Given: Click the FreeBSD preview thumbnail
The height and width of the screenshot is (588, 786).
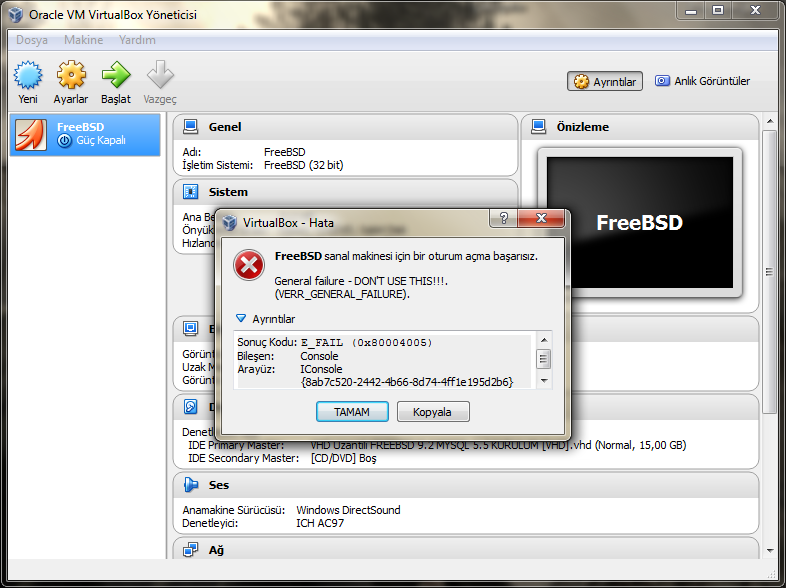Looking at the screenshot, I should coord(640,223).
